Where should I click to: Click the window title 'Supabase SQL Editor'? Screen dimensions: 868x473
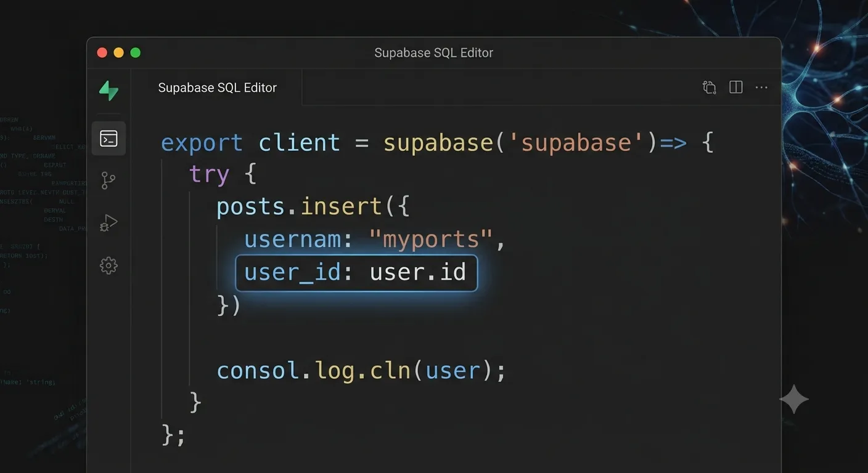pyautogui.click(x=434, y=53)
